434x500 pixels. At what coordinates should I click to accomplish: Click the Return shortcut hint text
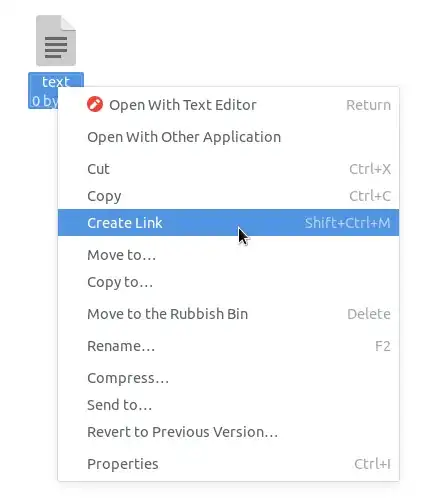pos(368,105)
